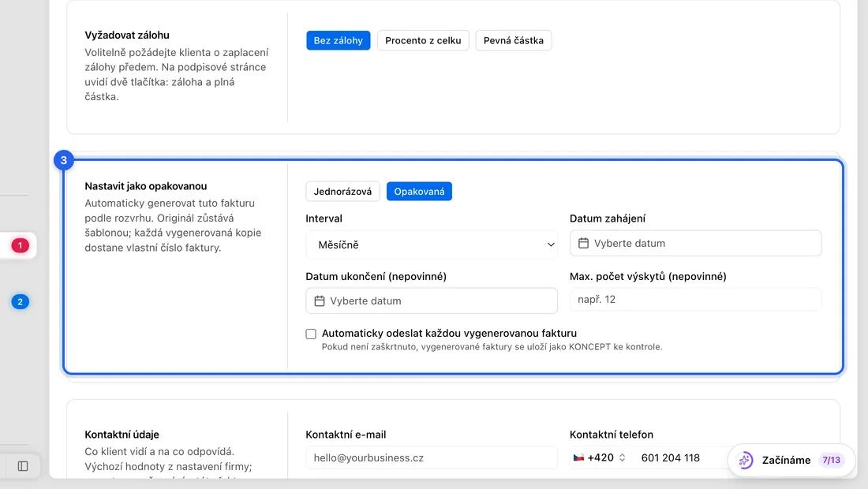This screenshot has width=868, height=489.
Task: Click the Vyžadovat zálohu heading
Action: click(127, 35)
